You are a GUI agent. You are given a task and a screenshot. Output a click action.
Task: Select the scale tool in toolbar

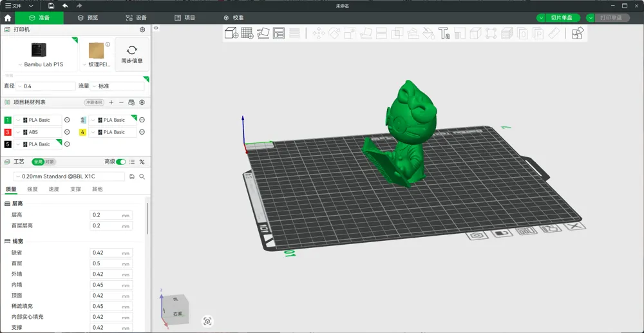coord(350,33)
